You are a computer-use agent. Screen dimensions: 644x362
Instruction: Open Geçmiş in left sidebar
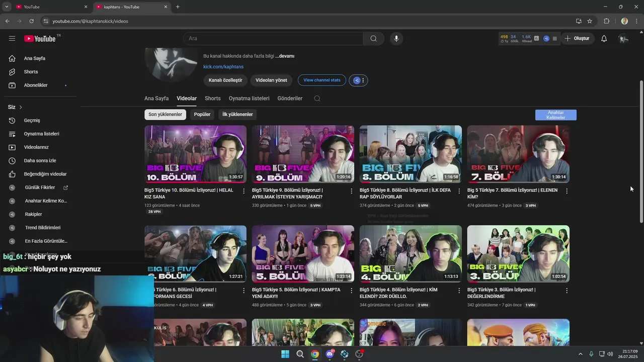40,121
